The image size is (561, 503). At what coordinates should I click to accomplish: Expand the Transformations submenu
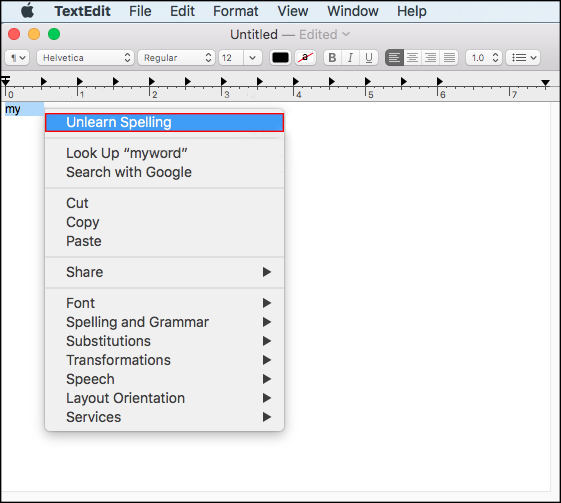tap(165, 360)
